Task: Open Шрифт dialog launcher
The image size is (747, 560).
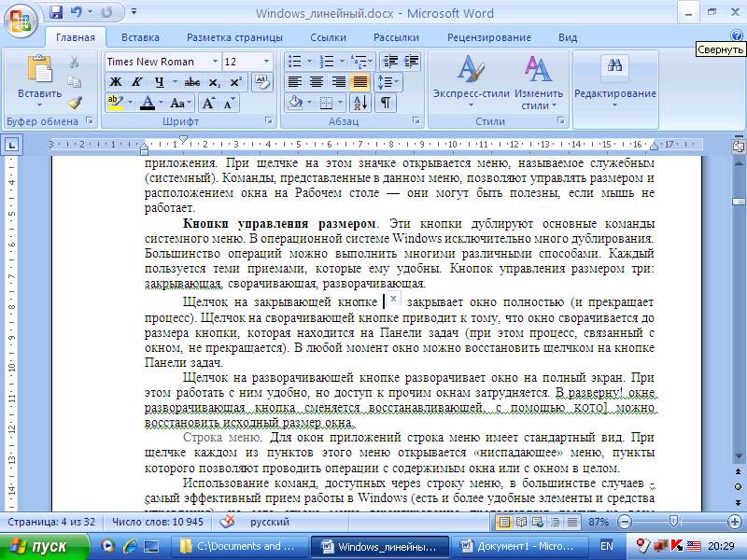Action: point(269,120)
